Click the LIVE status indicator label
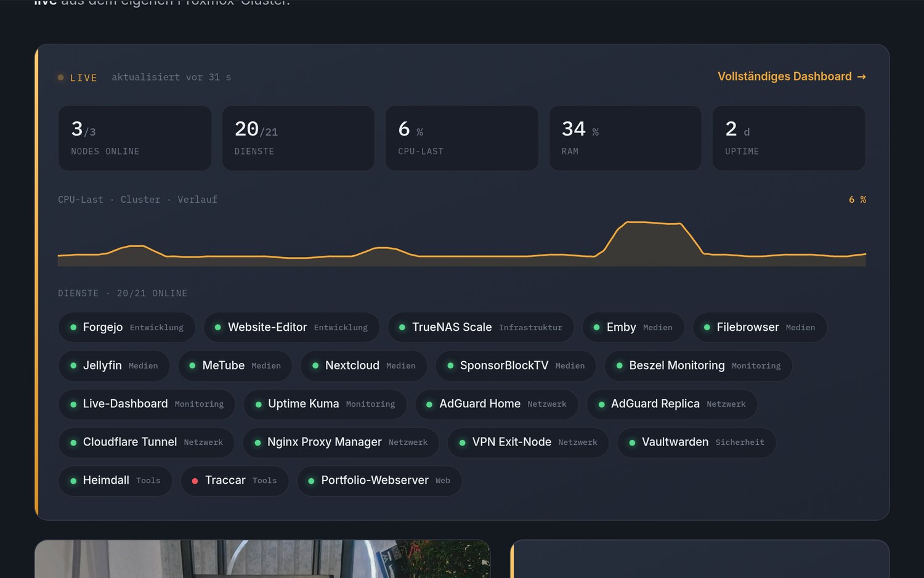 point(83,78)
